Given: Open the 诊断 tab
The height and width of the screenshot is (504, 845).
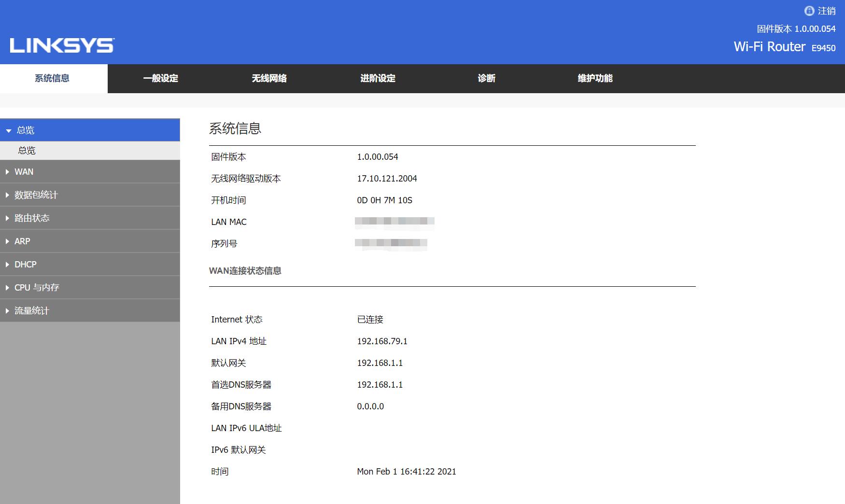Looking at the screenshot, I should coord(486,78).
